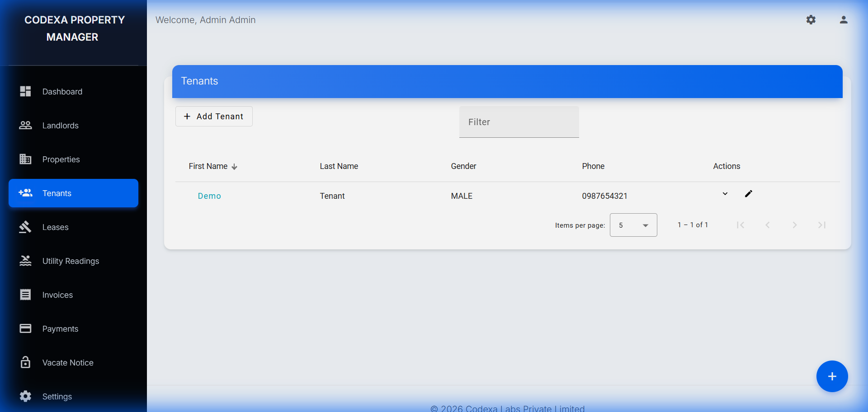Screen dimensions: 868x412
Task: Open the user profile icon
Action: click(x=844, y=20)
